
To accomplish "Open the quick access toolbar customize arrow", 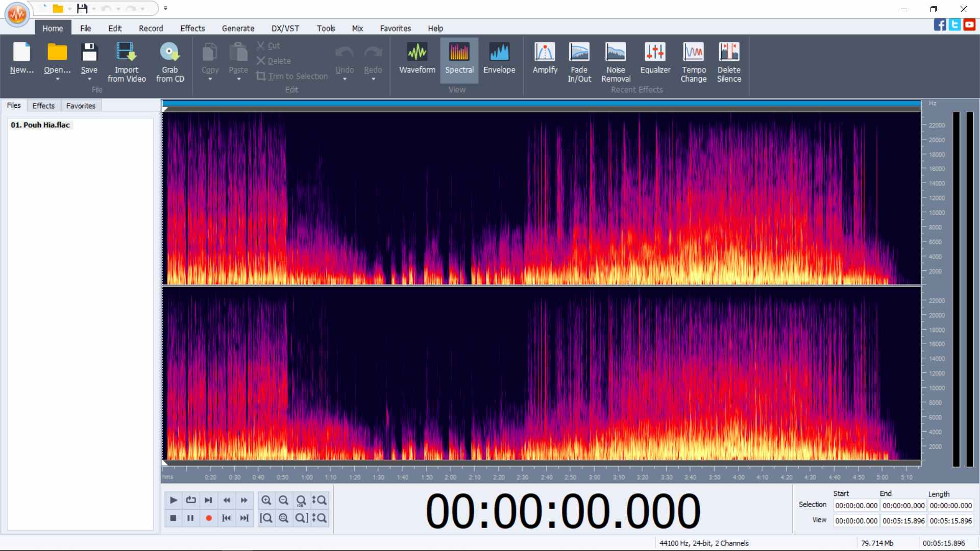I will coord(165,8).
